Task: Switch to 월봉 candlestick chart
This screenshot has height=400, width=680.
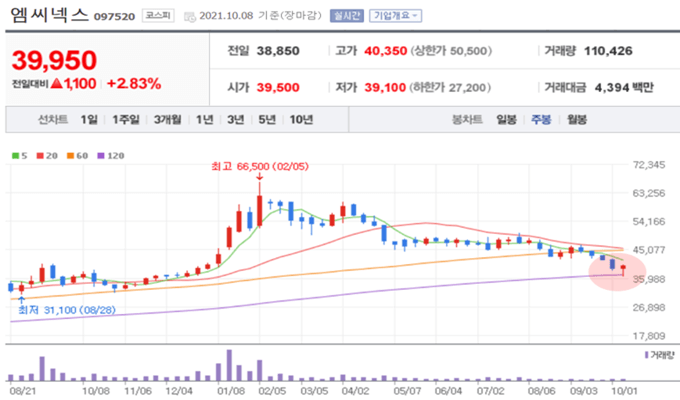Action: pos(577,119)
